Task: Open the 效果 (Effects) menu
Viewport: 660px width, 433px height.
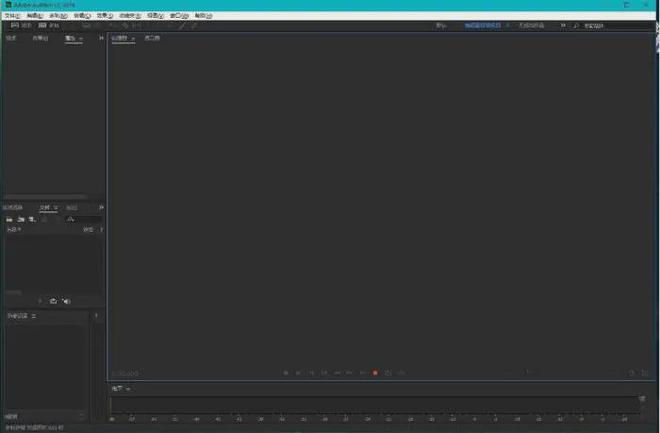Action: [x=105, y=16]
